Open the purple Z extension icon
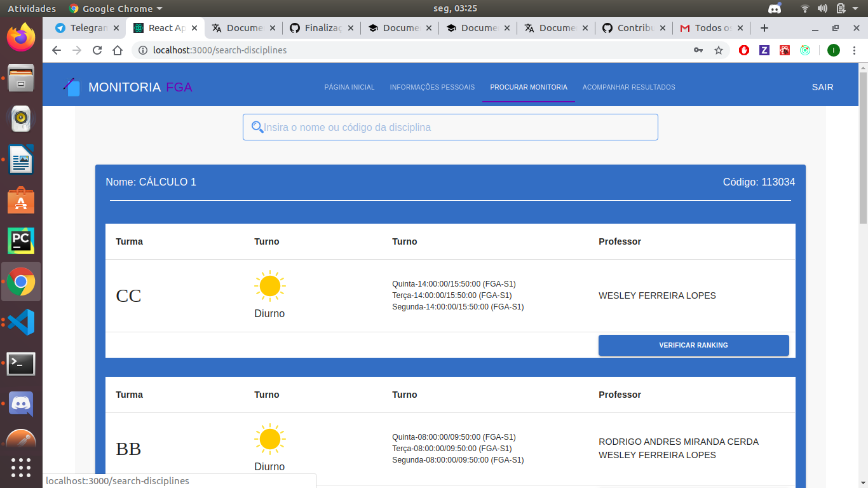Screen dimensions: 868x488 point(764,50)
